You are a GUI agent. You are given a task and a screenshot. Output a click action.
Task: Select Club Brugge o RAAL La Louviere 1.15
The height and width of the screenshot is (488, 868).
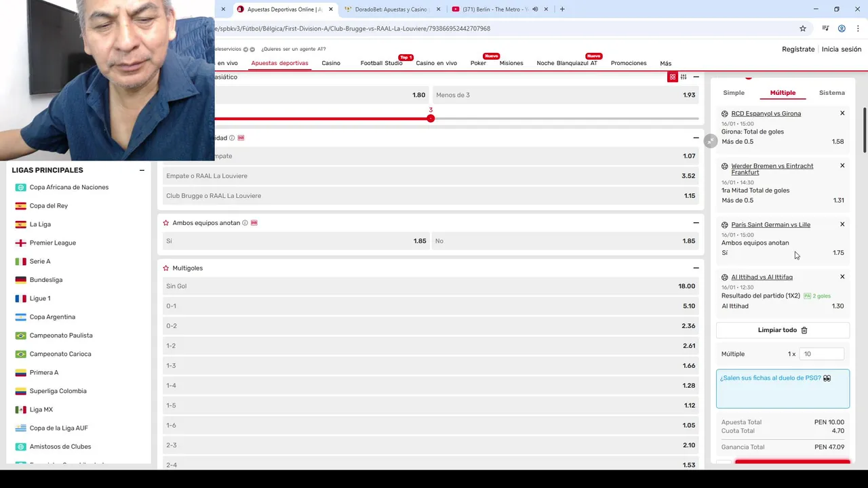pos(431,195)
